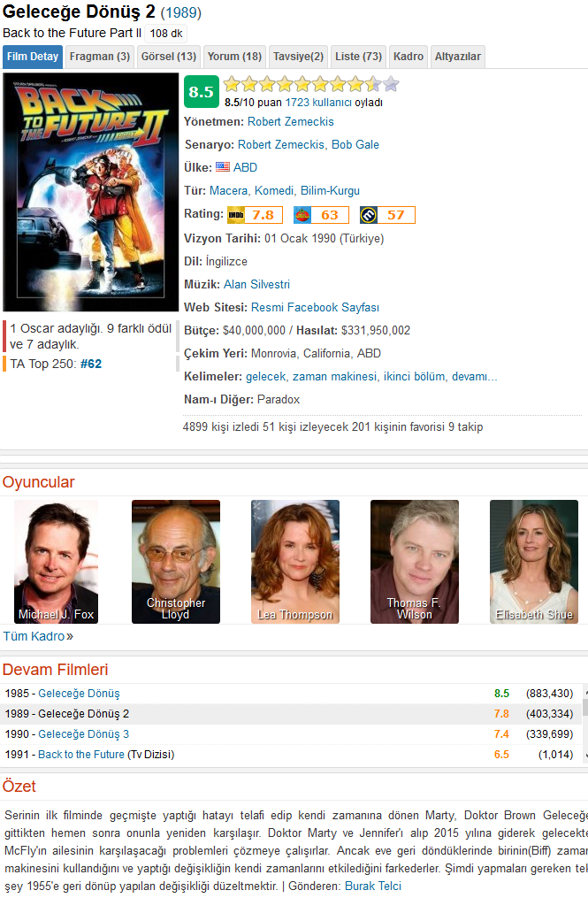Viewport: 588px width, 898px height.
Task: Click the IMDb rating icon
Action: [x=236, y=215]
